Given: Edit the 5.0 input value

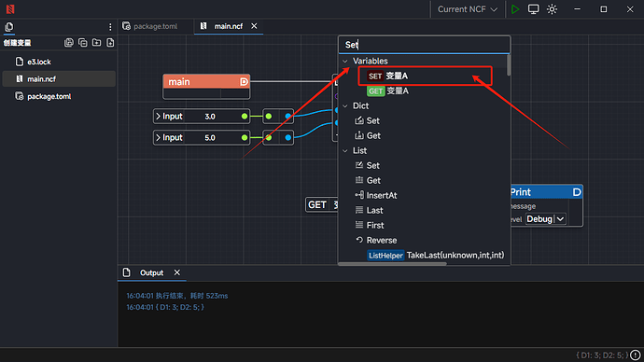Looking at the screenshot, I should click(210, 137).
